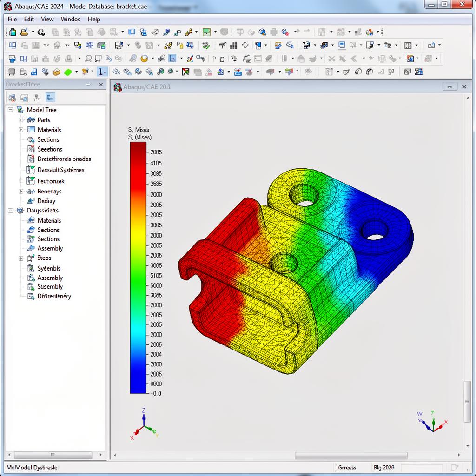Click the Abaqus logo in viewport title bar
Screen dimensions: 476x476
(118, 87)
